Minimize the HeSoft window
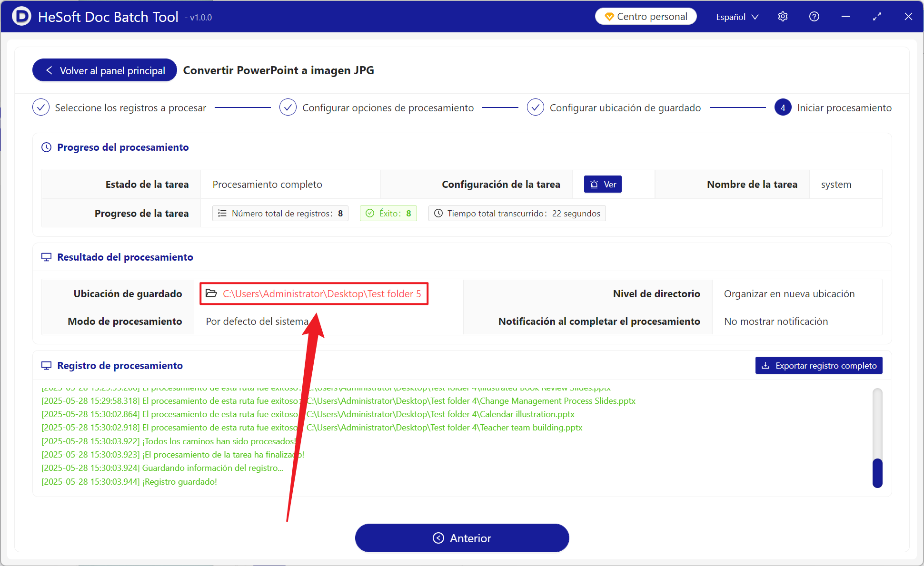The width and height of the screenshot is (924, 566). pos(845,17)
